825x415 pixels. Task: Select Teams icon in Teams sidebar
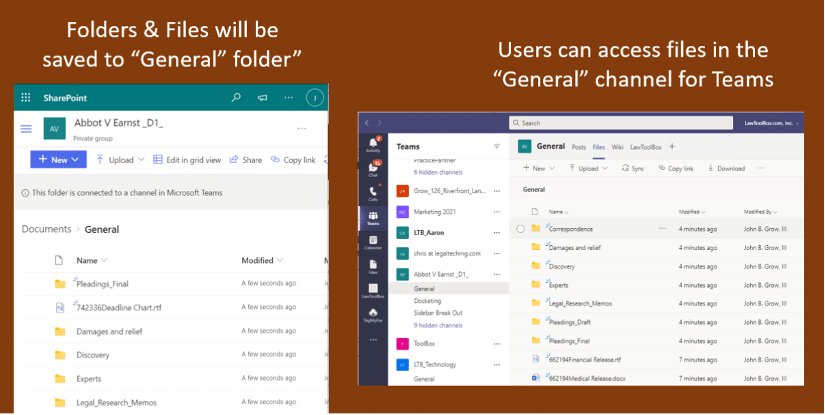(373, 218)
